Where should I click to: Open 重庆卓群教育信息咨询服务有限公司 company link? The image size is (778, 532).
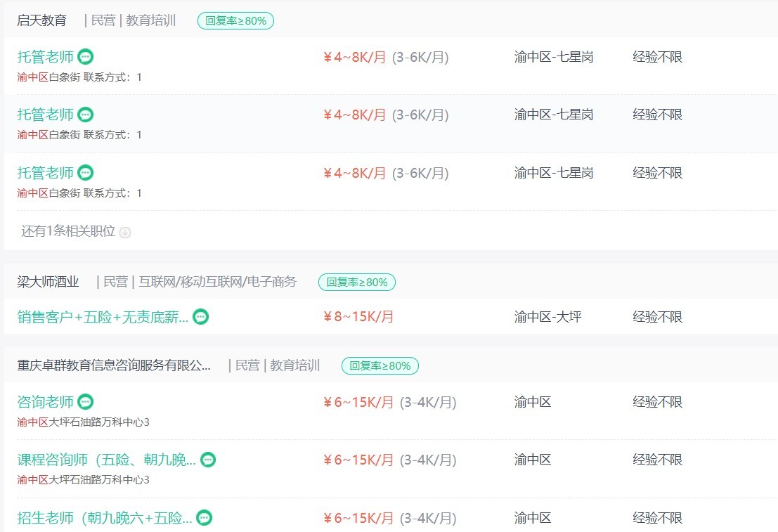pos(114,365)
